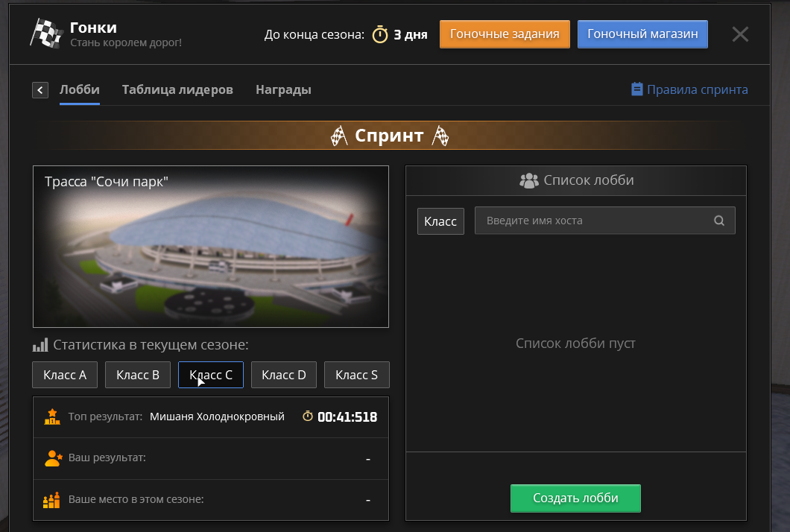Select the Класс A statistics filter

(x=65, y=375)
